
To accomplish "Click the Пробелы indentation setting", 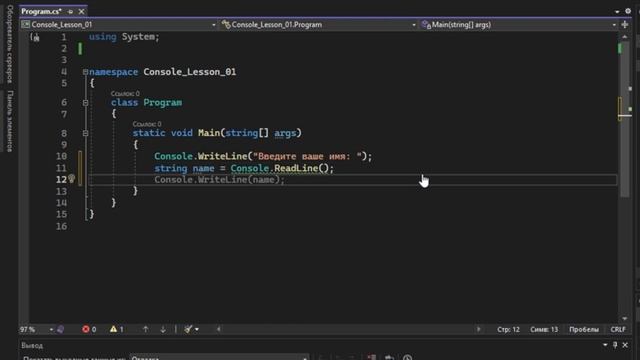I will [584, 329].
